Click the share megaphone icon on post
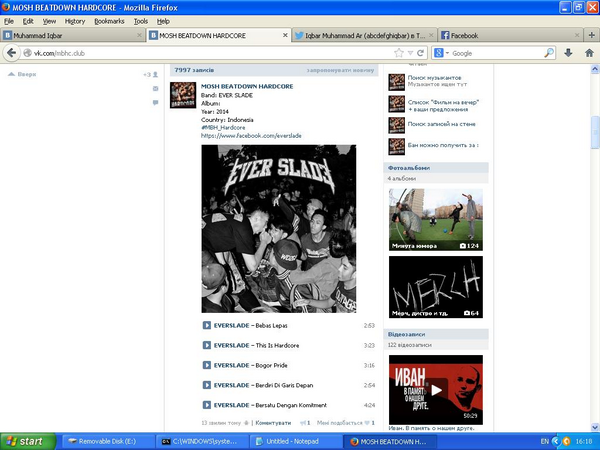Screen dimensions: 600x450 [x=303, y=423]
